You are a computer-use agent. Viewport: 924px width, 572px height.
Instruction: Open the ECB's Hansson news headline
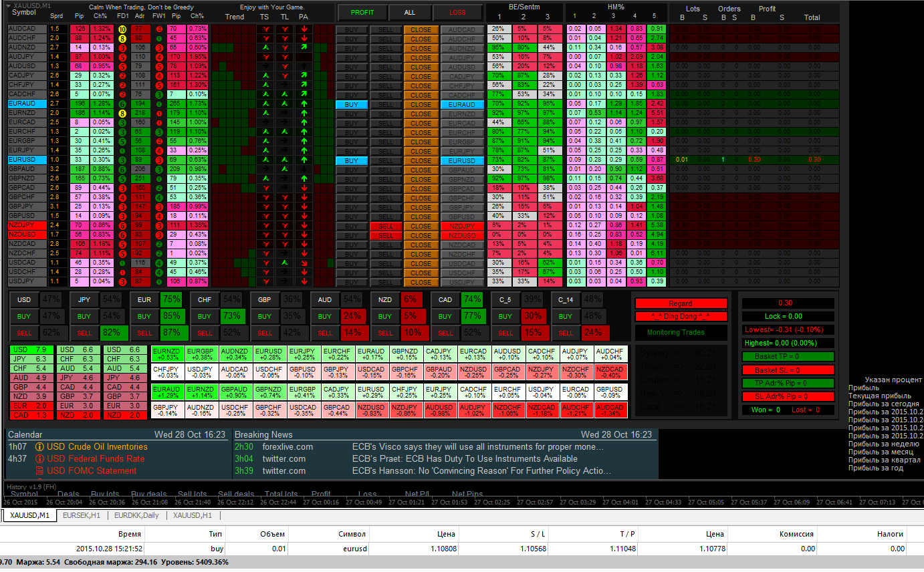(x=481, y=471)
